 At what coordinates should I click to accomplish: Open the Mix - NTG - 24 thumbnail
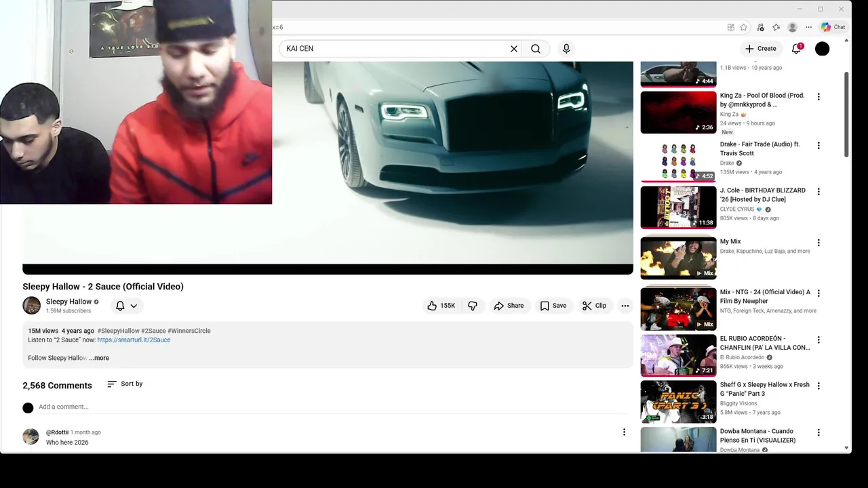[678, 309]
